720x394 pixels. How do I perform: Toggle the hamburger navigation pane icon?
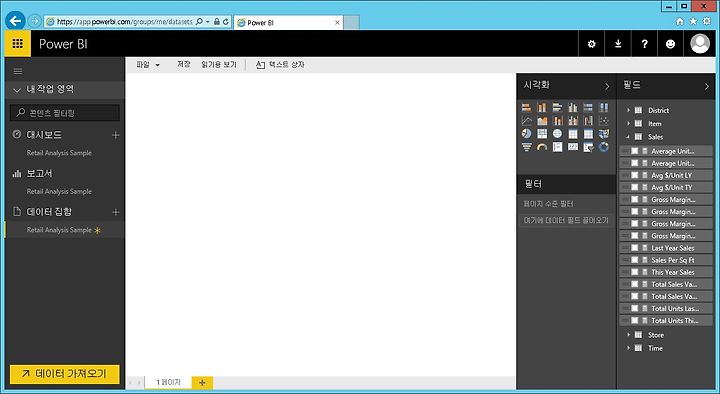click(x=18, y=71)
